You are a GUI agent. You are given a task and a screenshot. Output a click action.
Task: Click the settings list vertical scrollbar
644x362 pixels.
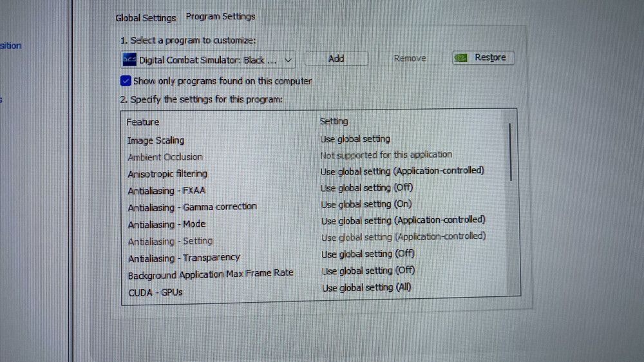point(511,151)
